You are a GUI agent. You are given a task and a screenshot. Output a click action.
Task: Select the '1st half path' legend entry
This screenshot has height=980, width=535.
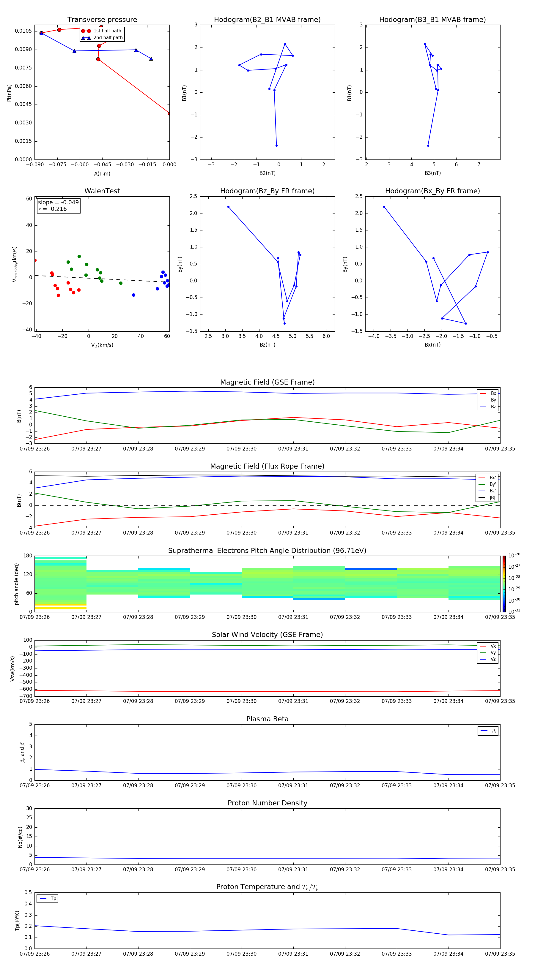102,31
